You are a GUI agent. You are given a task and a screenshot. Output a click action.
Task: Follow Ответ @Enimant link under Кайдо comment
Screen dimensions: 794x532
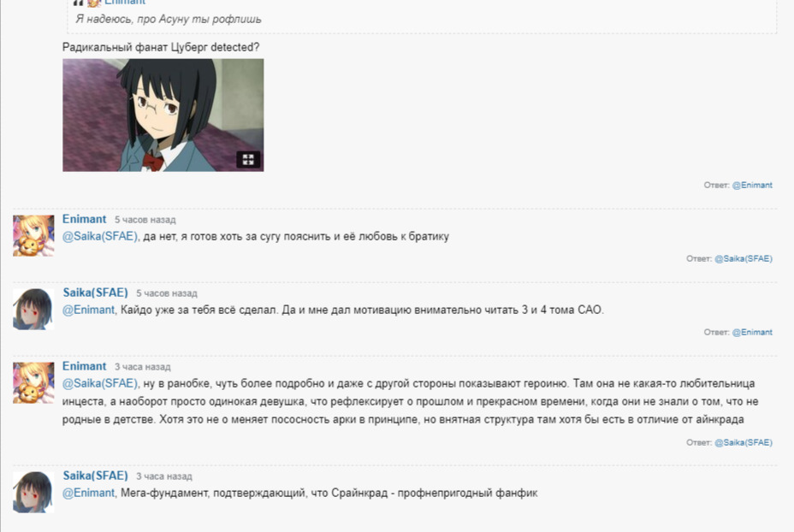coord(752,332)
